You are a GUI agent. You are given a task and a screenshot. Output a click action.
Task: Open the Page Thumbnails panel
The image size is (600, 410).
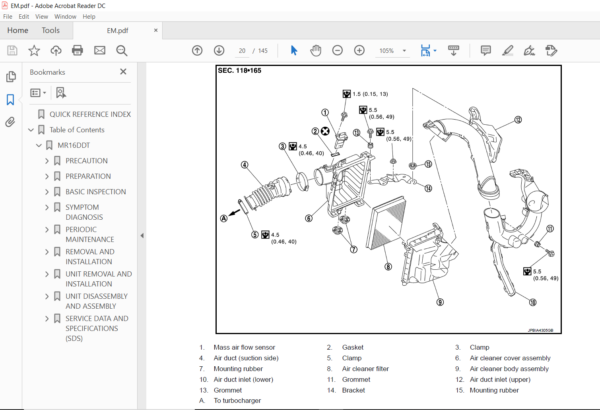coord(11,77)
